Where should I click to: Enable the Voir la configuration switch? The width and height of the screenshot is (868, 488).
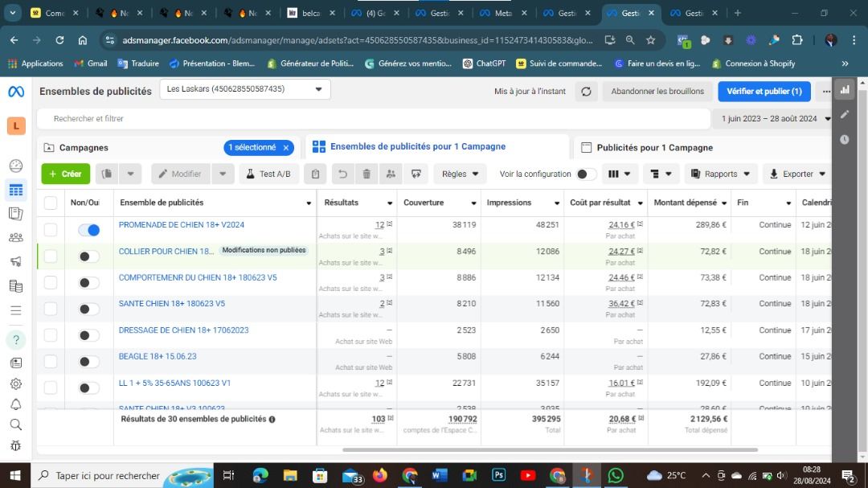pyautogui.click(x=586, y=174)
